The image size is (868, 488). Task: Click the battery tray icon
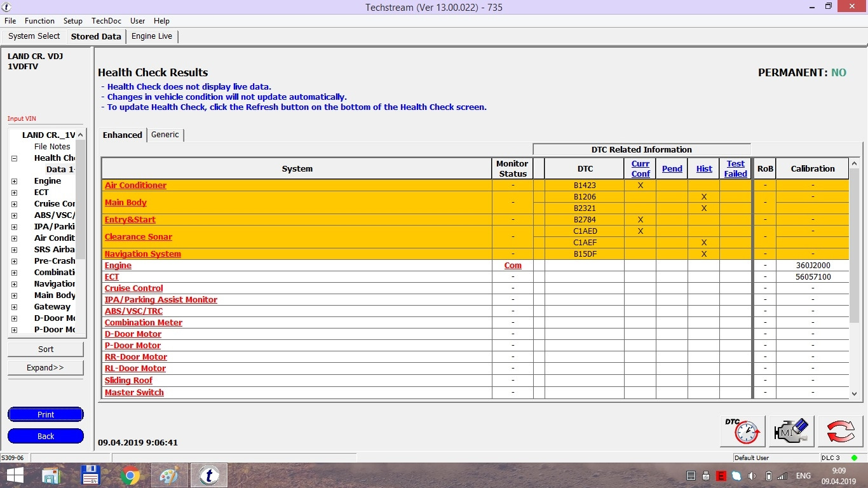point(768,476)
